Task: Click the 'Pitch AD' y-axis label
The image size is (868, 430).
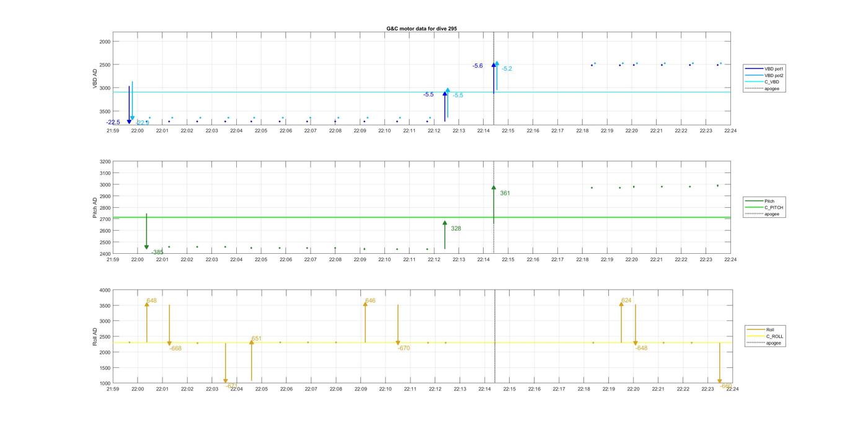Action: 95,207
